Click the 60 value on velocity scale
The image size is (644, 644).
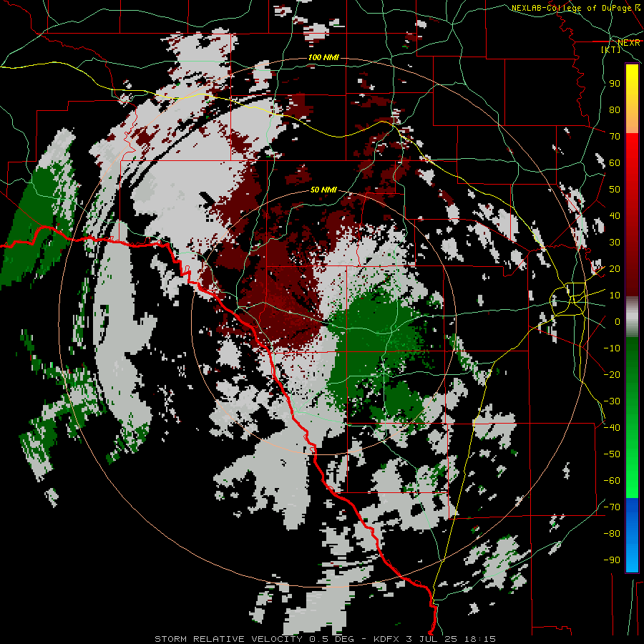click(615, 162)
